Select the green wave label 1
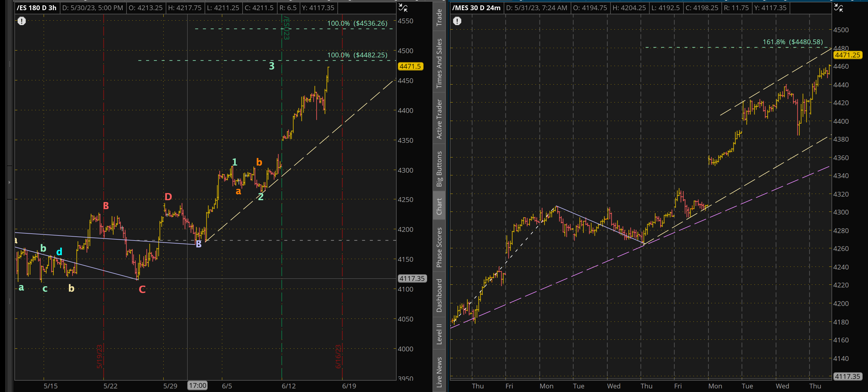 click(235, 162)
